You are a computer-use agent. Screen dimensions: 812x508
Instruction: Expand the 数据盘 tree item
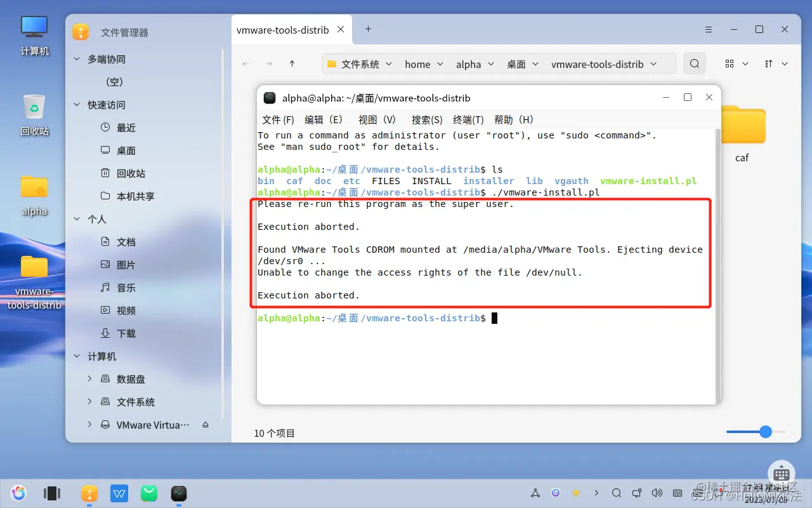click(89, 379)
